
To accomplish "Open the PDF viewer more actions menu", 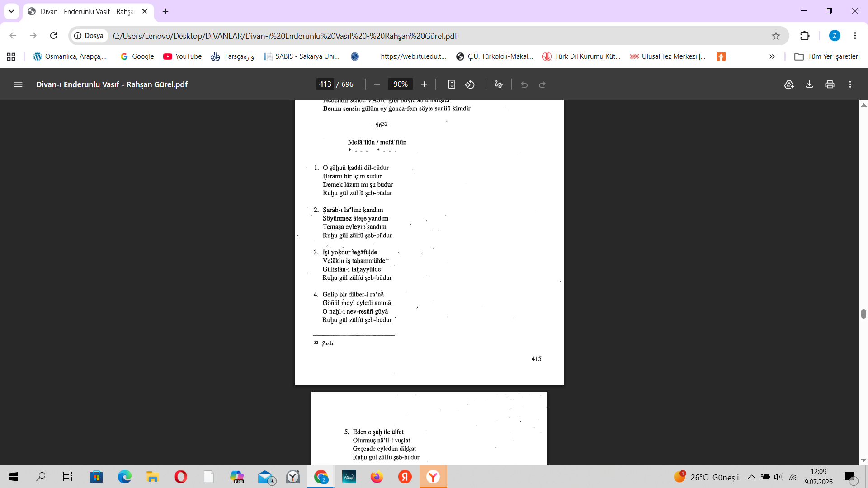I will (850, 84).
